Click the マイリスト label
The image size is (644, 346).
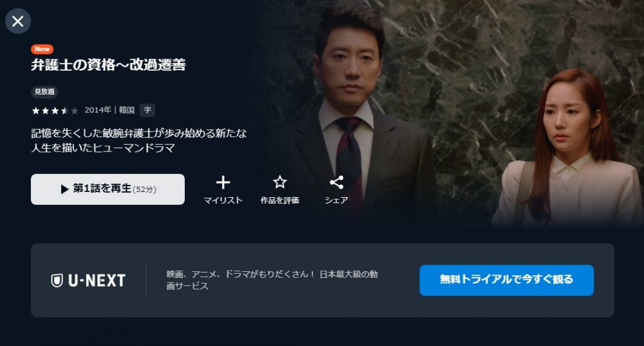(223, 200)
